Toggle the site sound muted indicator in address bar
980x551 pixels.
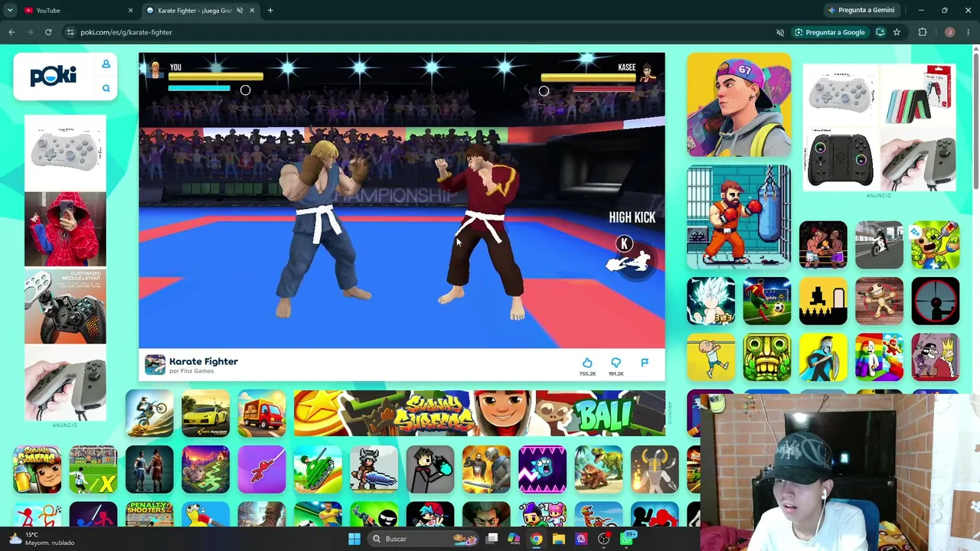point(780,32)
